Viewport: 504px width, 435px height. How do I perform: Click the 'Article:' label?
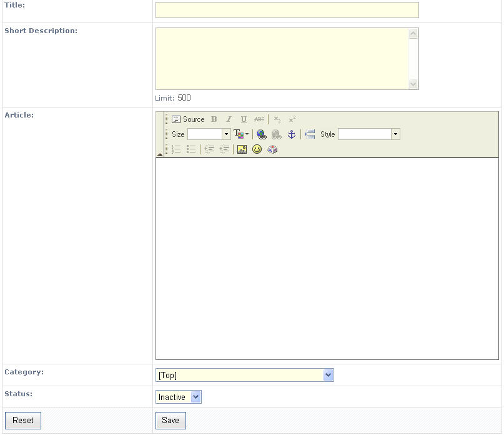pyautogui.click(x=19, y=115)
